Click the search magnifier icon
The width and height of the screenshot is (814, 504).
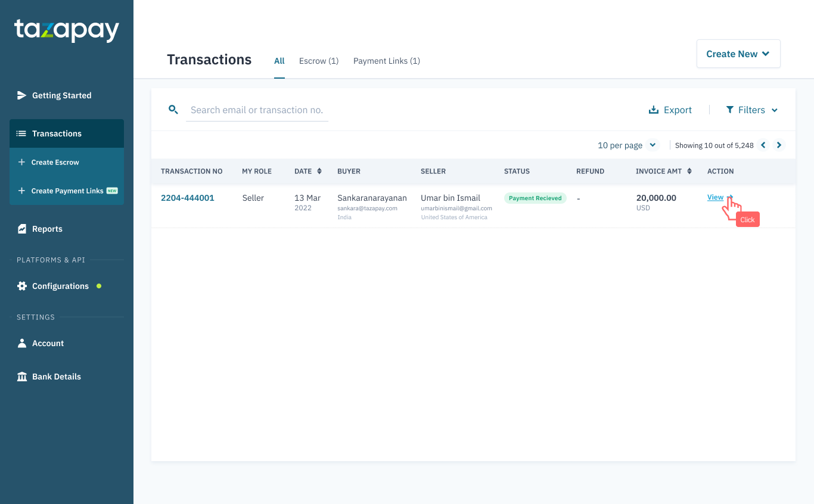(x=173, y=110)
